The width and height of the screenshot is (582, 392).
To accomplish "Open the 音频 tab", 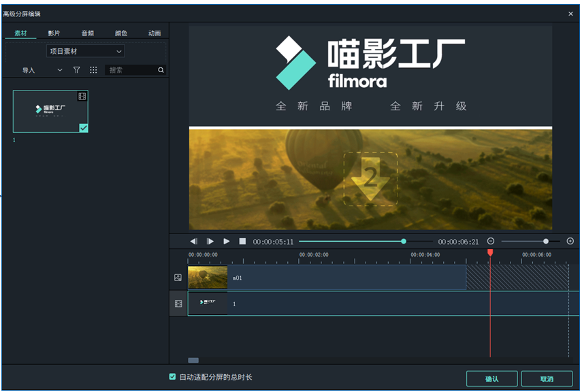I will [x=88, y=33].
